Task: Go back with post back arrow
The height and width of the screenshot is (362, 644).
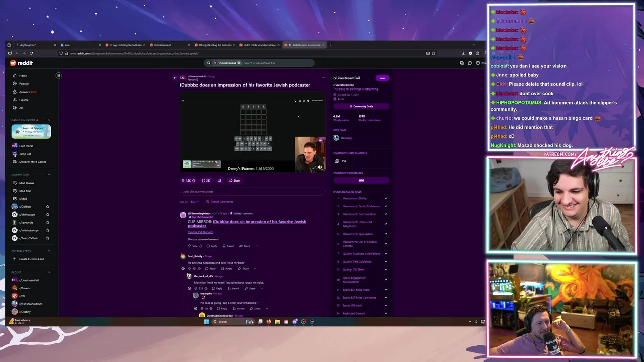Action: [x=175, y=78]
